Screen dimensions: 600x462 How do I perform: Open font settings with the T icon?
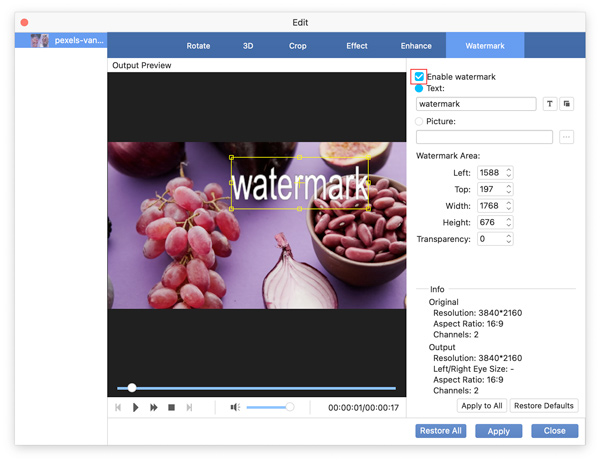click(x=550, y=104)
